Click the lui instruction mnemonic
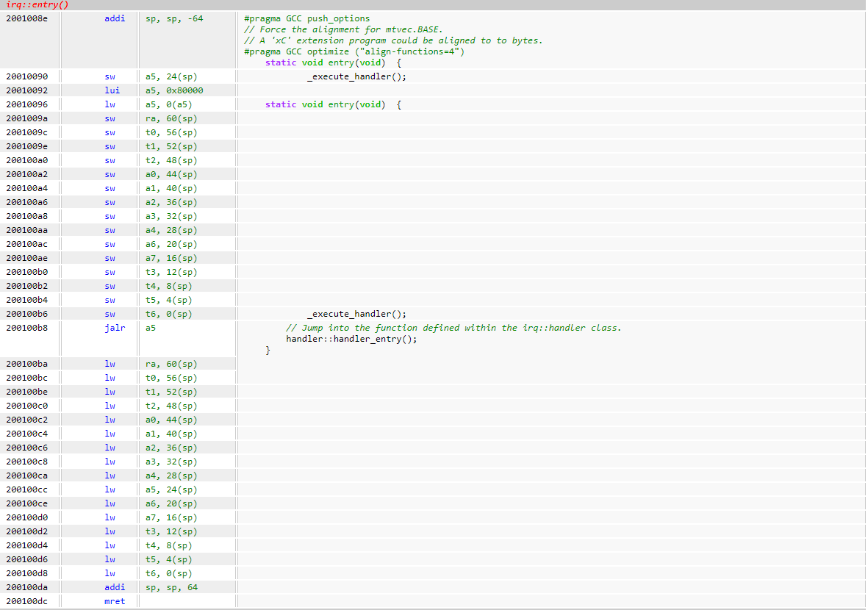Viewport: 868px width, 610px height. [x=112, y=90]
